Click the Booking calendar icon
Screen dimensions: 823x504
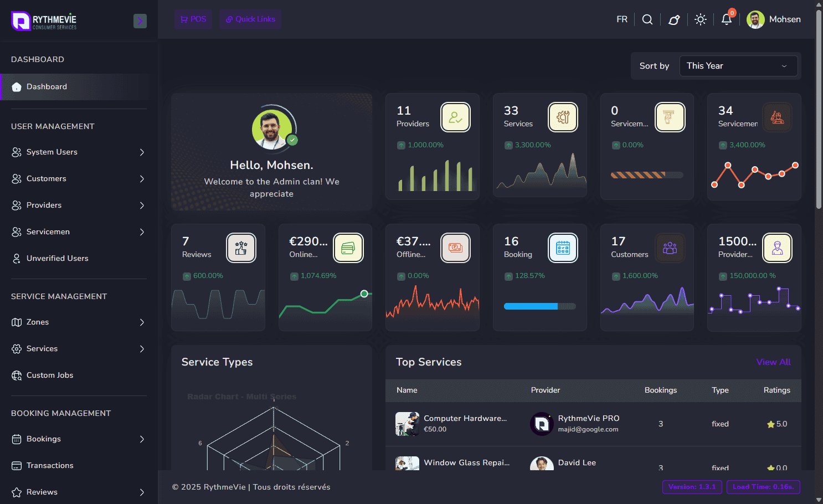click(x=563, y=248)
